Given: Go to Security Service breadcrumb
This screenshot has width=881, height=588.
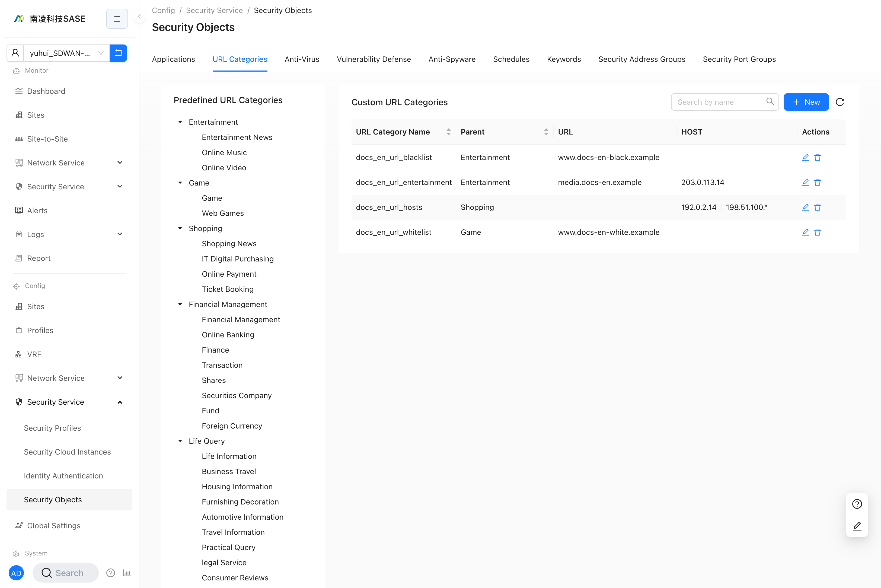Looking at the screenshot, I should (215, 11).
